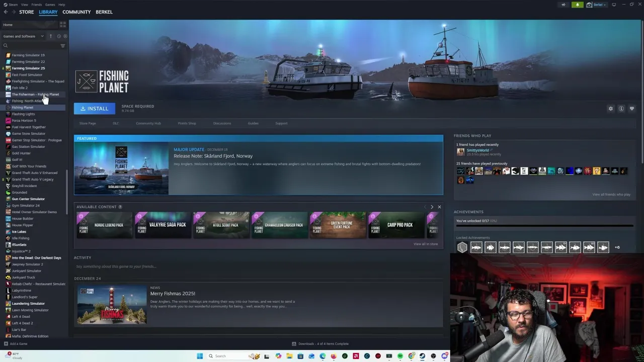The width and height of the screenshot is (644, 362).
Task: Open the Friends menu
Action: [x=36, y=5]
